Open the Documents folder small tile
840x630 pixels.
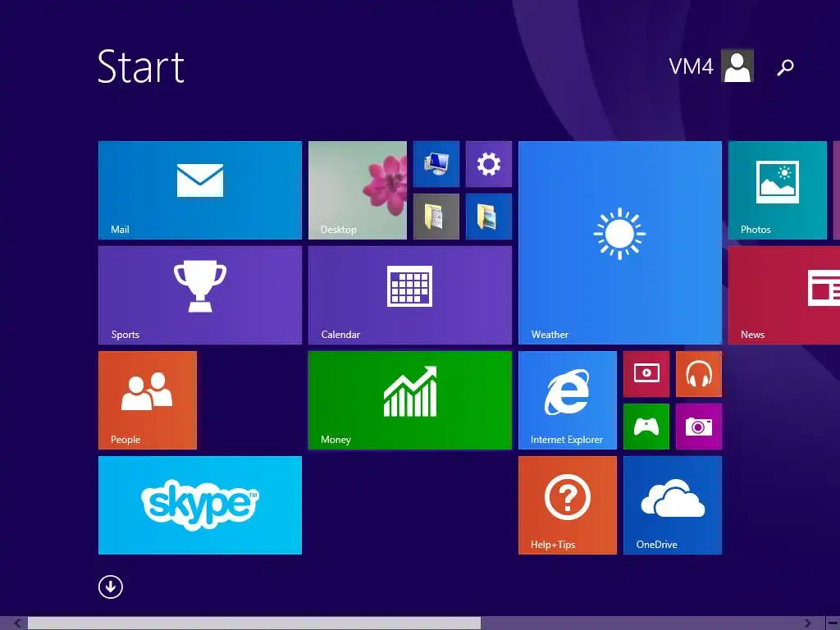[436, 217]
